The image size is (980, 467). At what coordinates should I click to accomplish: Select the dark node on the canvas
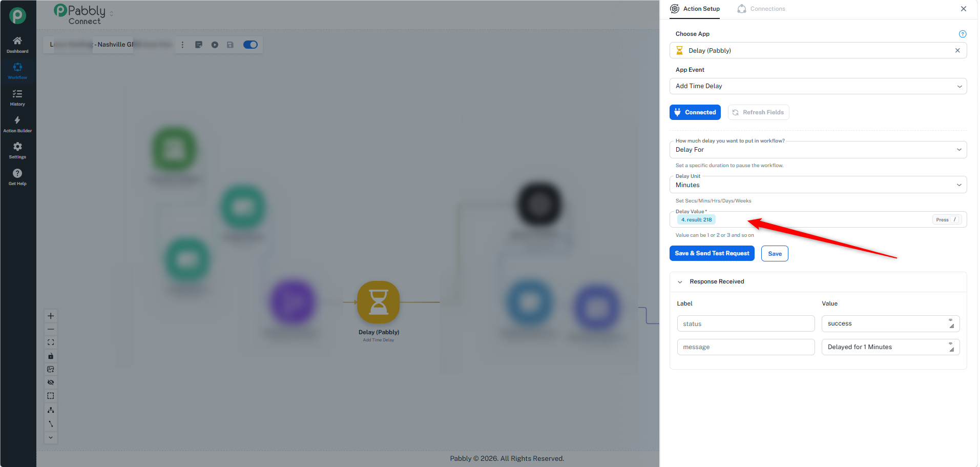(540, 205)
